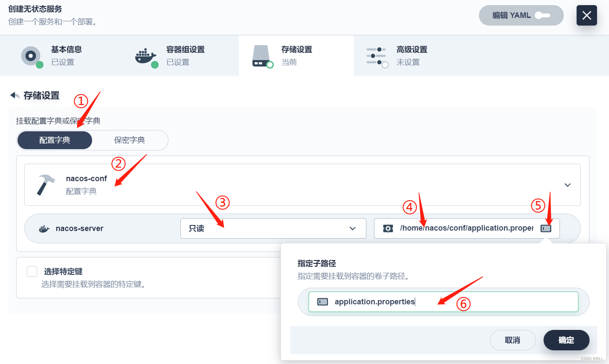Click the hammer icon for nacos-conf

(x=46, y=185)
